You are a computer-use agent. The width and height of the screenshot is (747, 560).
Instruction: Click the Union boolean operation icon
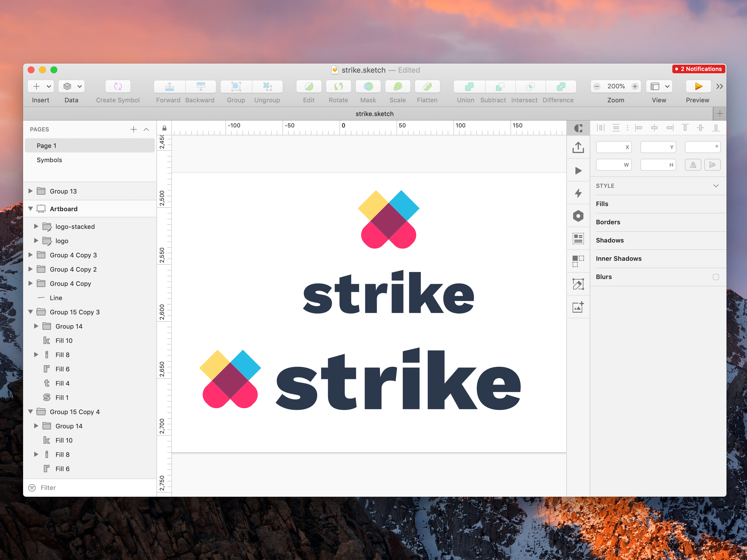click(x=469, y=86)
